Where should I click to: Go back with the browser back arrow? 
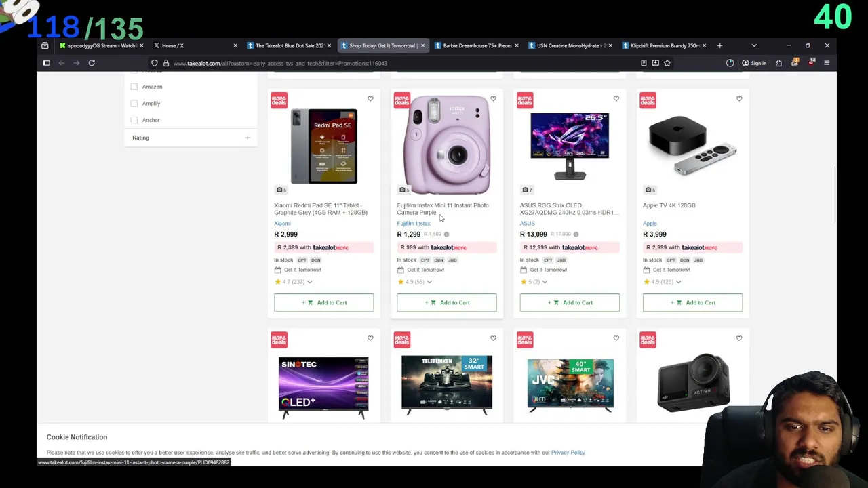click(x=61, y=63)
